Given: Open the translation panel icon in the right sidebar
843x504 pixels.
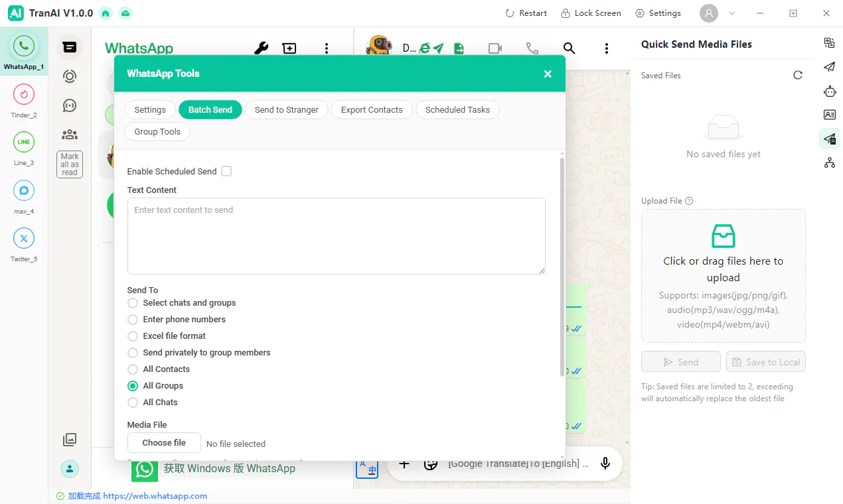Looking at the screenshot, I should tap(829, 42).
